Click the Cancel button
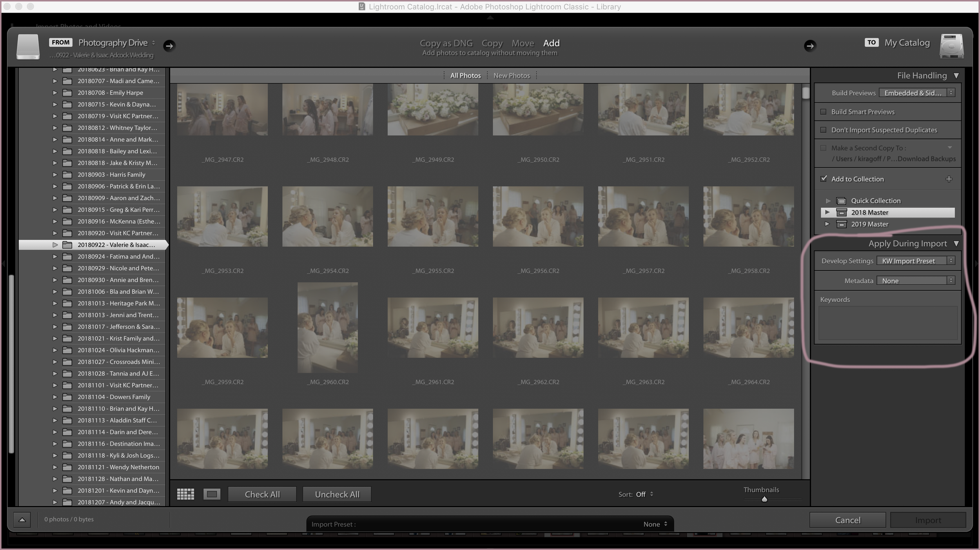 coord(848,520)
